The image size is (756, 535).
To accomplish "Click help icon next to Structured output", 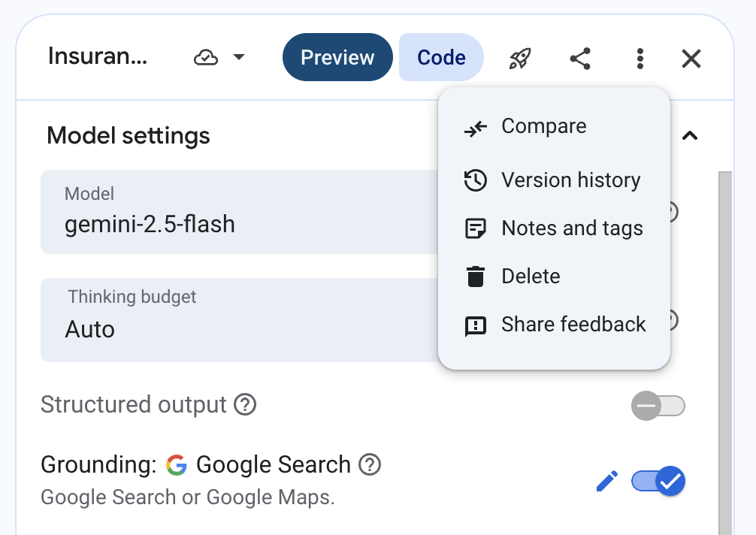I will click(245, 405).
